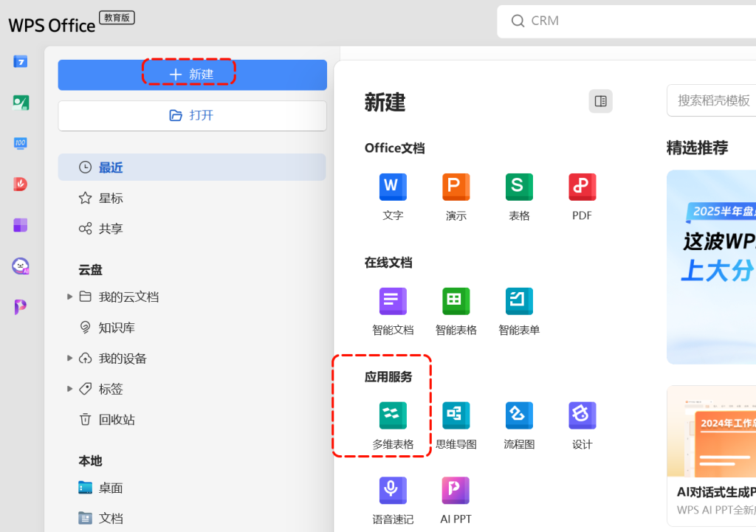Screen dimensions: 756x532
Task: Open the WPS AI assistant in sidebar
Action: click(x=20, y=266)
